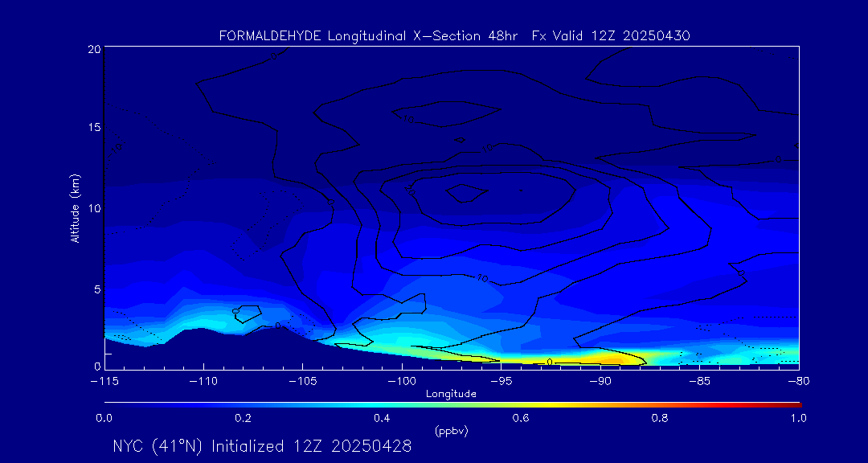Select the -90 longitude tick label
This screenshot has height=463, width=868.
point(600,381)
